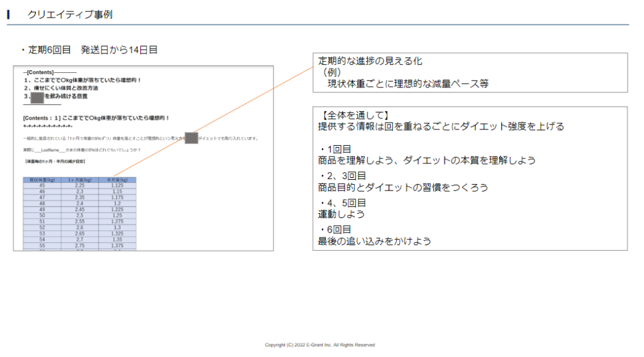Screen dimensions: 644x357
Task: Click the callout text 定期的な進捗の見える化
Action: 370,62
